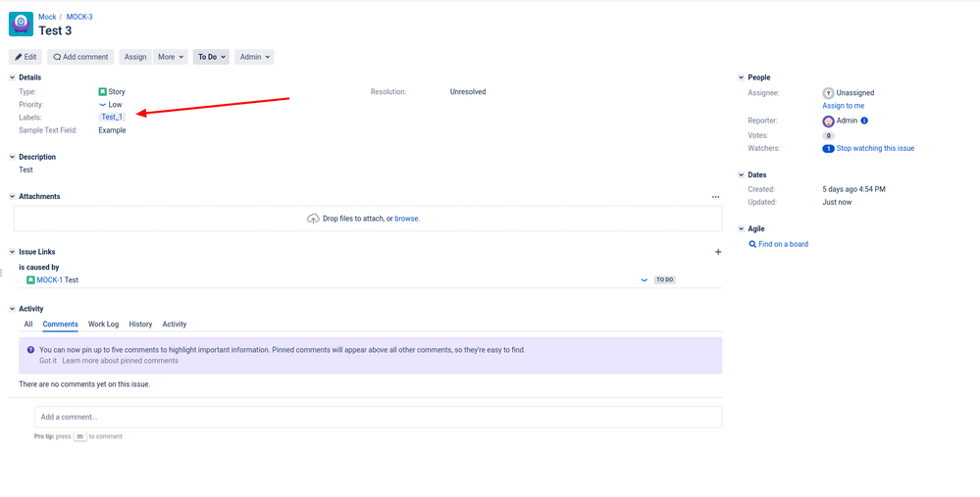The width and height of the screenshot is (980, 497).
Task: Add an issue link with plus icon
Action: pos(718,252)
